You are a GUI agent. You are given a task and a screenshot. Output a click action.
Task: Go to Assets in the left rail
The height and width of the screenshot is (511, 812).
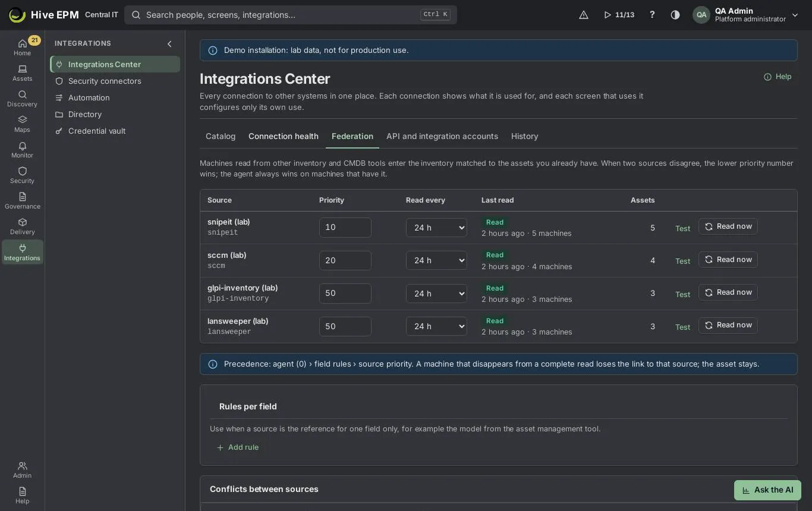pos(22,73)
